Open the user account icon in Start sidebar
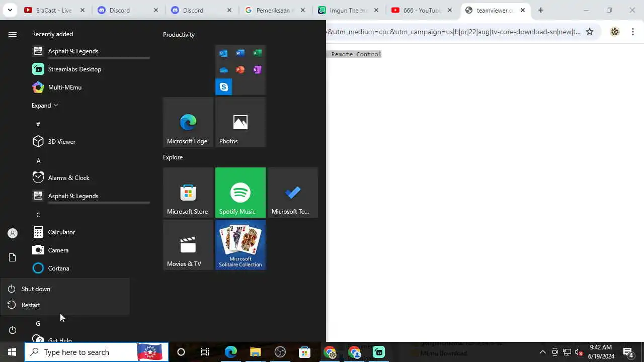Image resolution: width=644 pixels, height=362 pixels. [x=13, y=233]
